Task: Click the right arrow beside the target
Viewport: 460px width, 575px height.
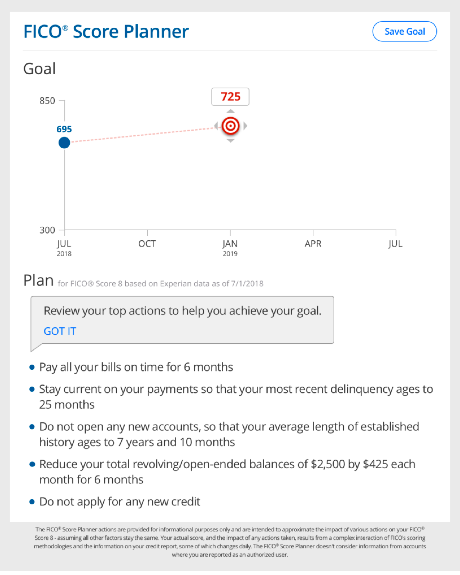Action: (x=245, y=126)
